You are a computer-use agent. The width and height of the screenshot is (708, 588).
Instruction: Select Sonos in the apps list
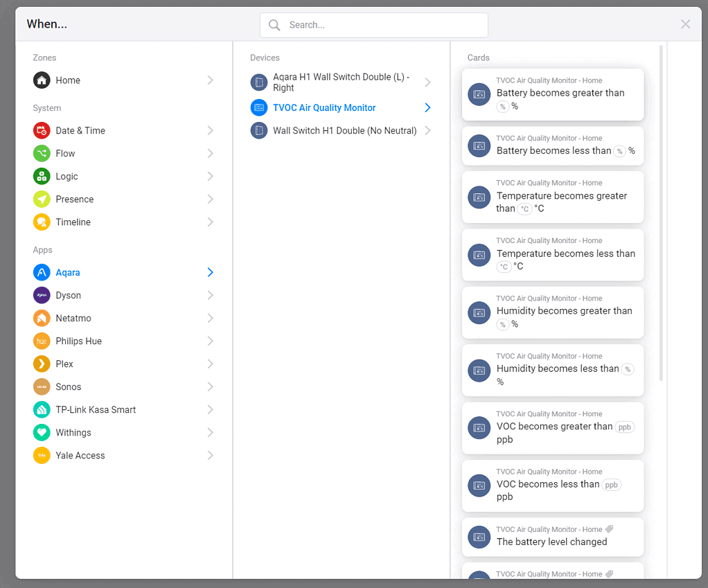[x=69, y=387]
